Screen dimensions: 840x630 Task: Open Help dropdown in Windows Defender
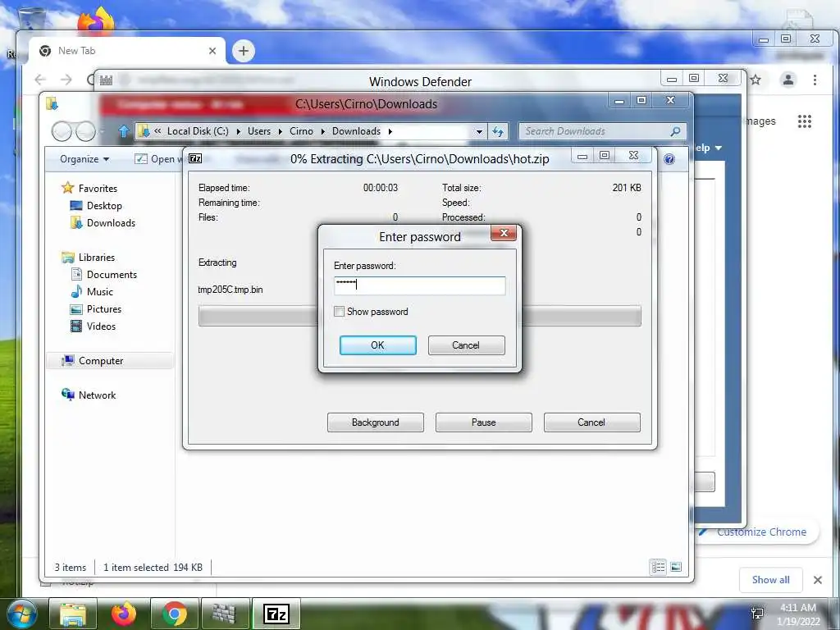coord(709,148)
